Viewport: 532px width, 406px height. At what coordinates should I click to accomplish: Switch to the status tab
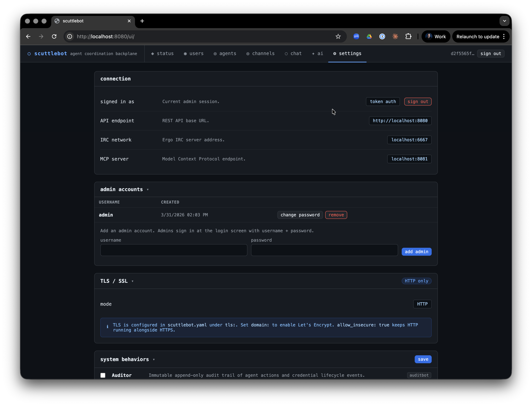162,53
